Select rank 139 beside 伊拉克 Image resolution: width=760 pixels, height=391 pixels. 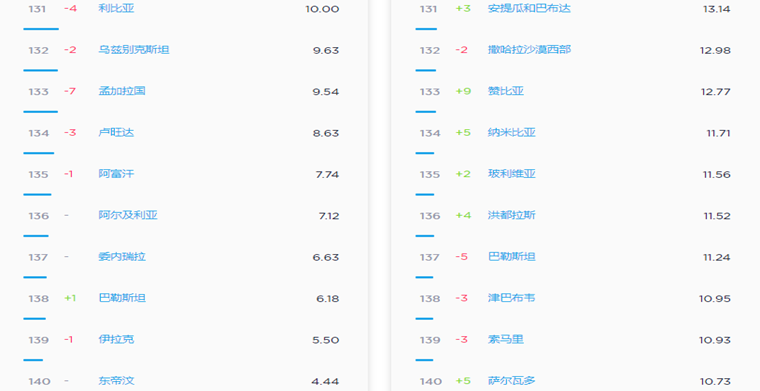pos(38,340)
